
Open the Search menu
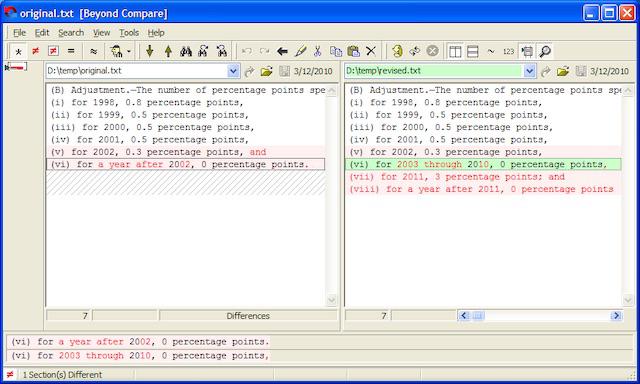pos(71,33)
